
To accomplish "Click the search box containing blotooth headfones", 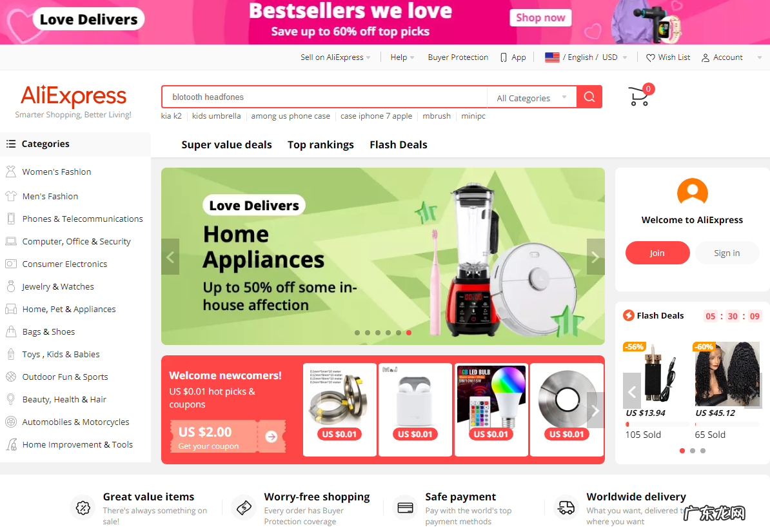I will click(324, 97).
